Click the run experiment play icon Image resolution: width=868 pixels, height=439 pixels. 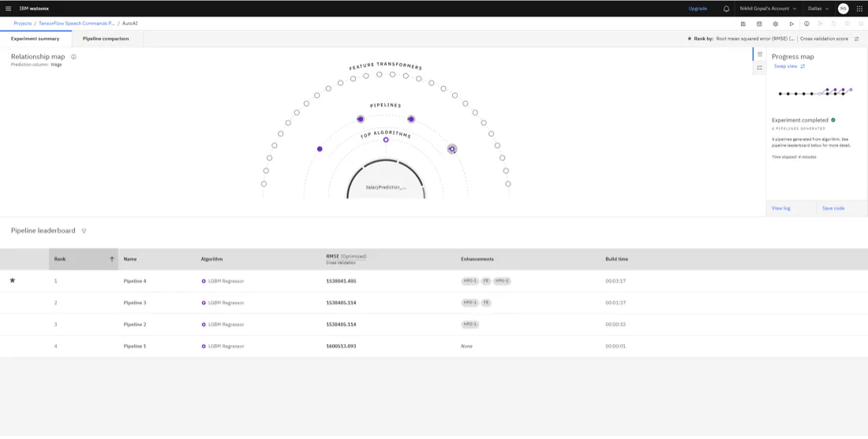pyautogui.click(x=791, y=24)
